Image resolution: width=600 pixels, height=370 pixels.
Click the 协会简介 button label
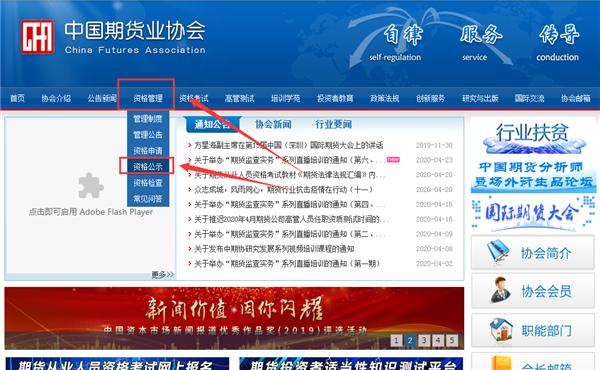546,253
